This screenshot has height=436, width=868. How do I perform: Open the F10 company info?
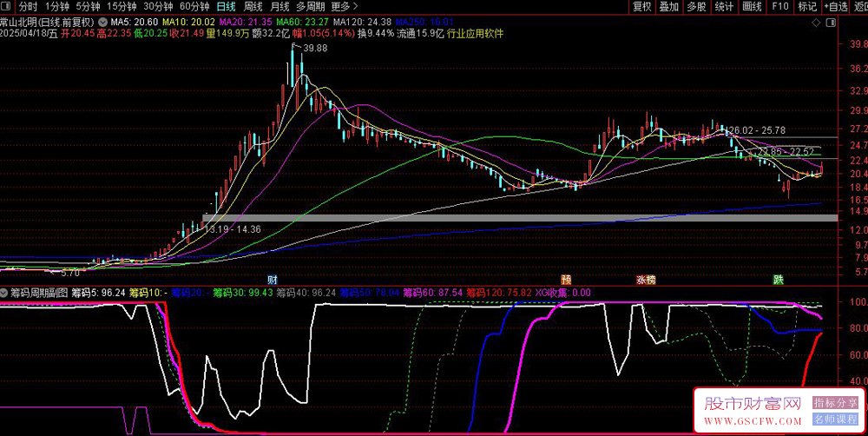[779, 7]
